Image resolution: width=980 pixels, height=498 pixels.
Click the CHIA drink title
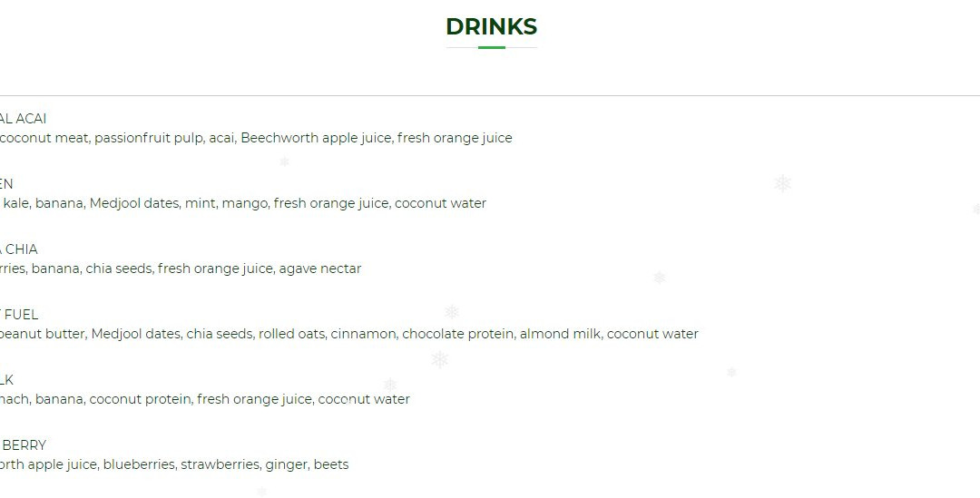[19, 249]
